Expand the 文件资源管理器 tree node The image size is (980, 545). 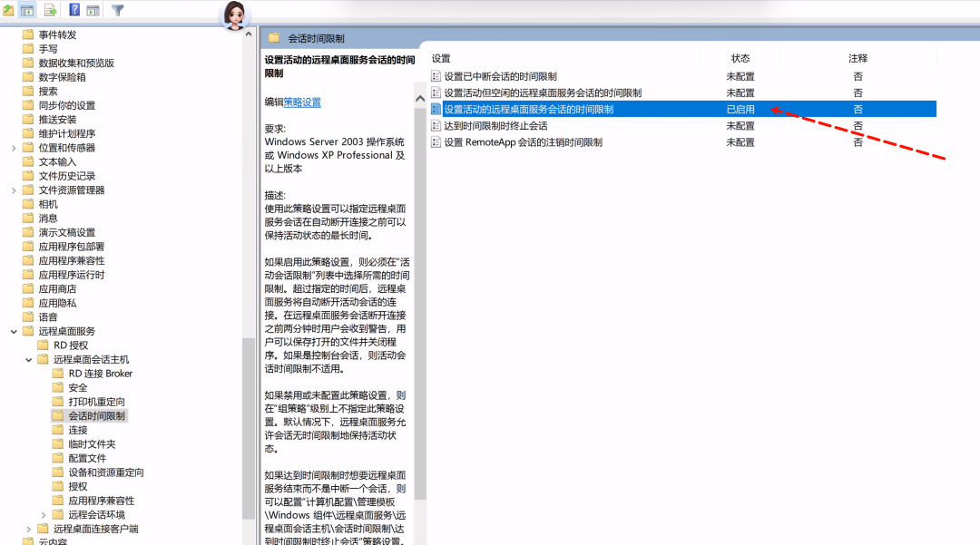coord(14,190)
